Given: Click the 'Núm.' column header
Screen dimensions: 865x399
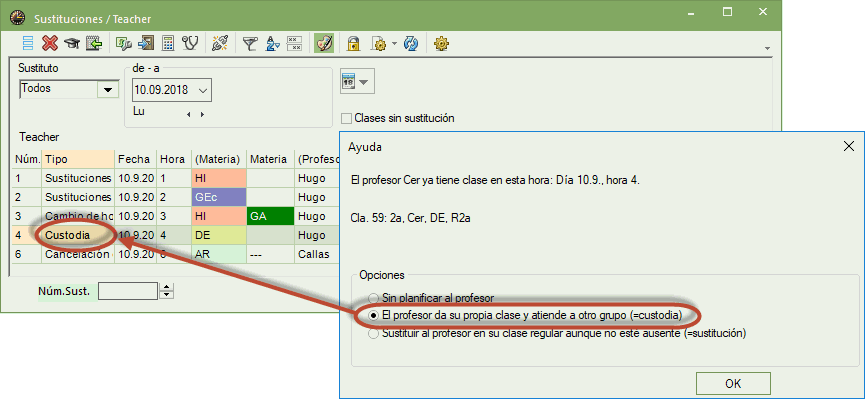Looking at the screenshot, I should pyautogui.click(x=28, y=159).
